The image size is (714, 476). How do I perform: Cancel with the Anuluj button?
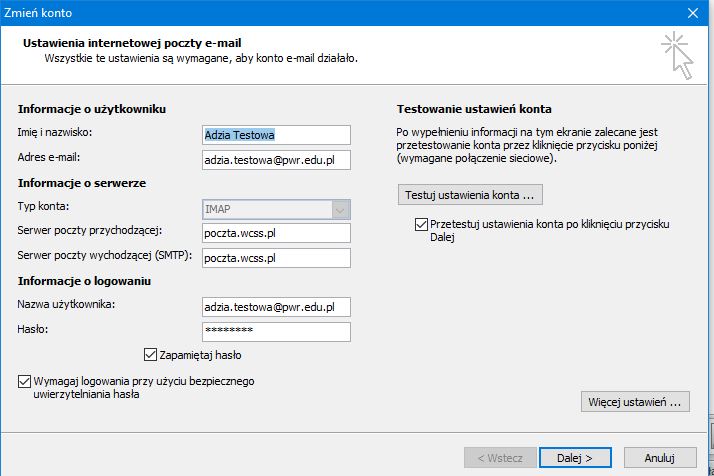click(x=655, y=457)
